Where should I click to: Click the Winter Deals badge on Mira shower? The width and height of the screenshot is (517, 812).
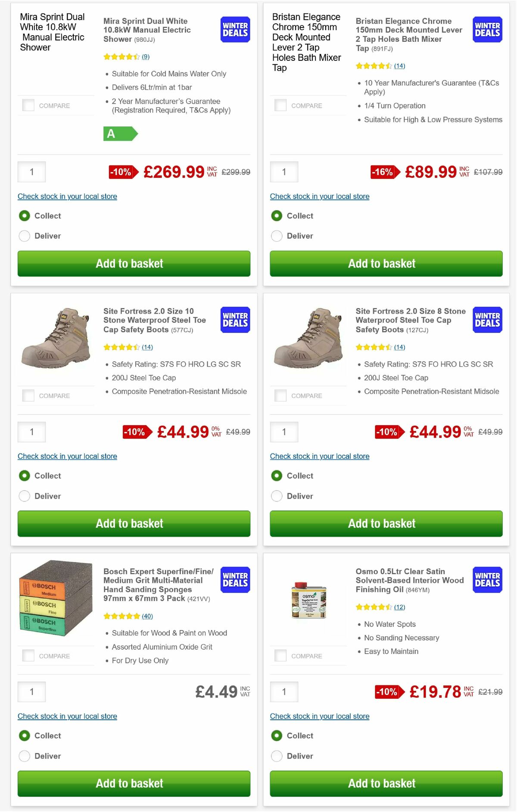[x=235, y=29]
